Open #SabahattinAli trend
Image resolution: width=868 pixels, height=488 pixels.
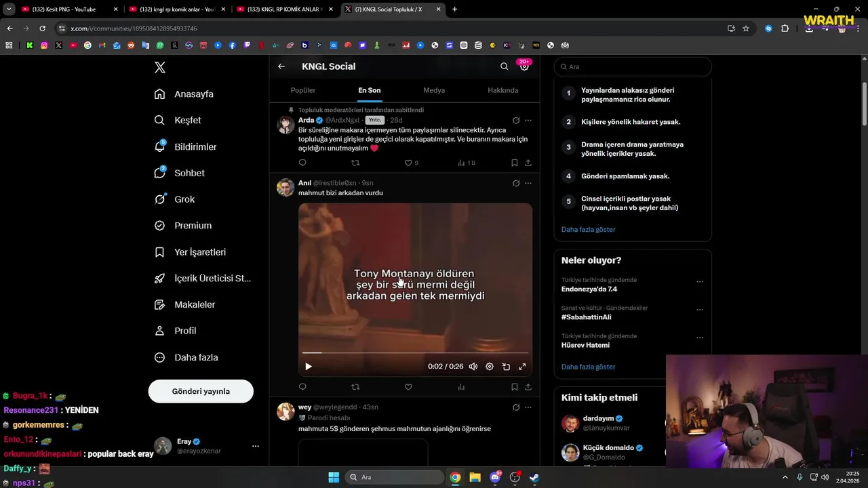point(587,317)
